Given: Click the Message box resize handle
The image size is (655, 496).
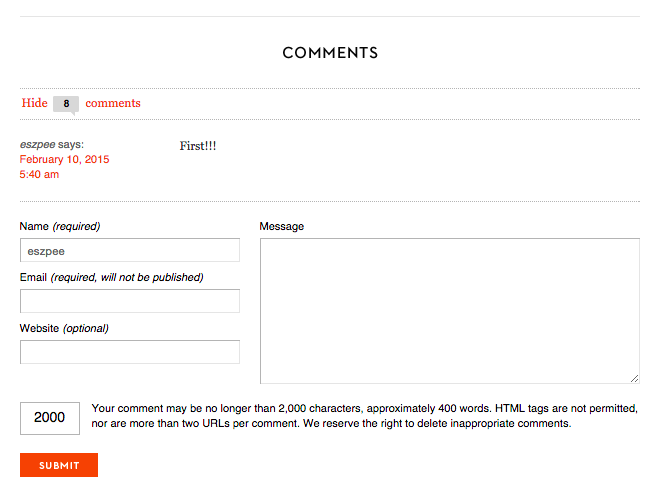Looking at the screenshot, I should (634, 378).
